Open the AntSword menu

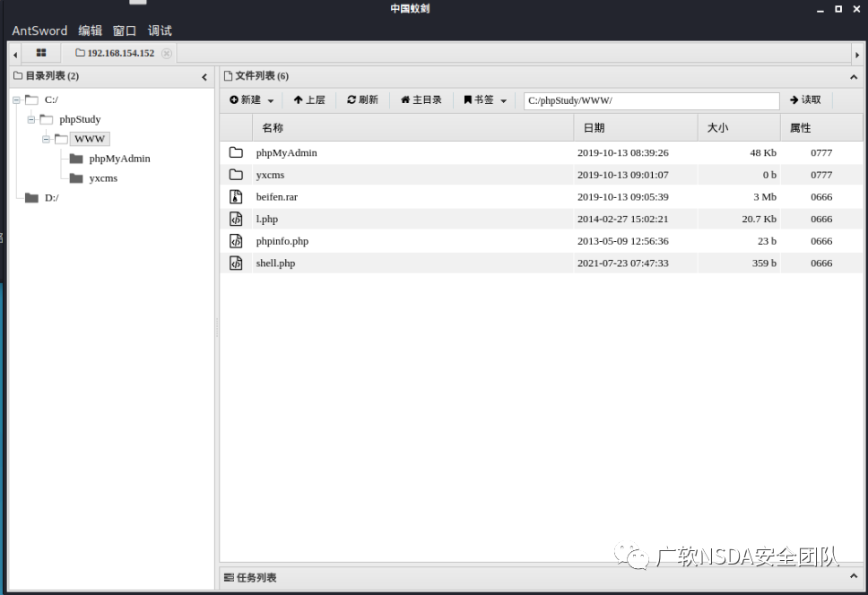point(39,31)
